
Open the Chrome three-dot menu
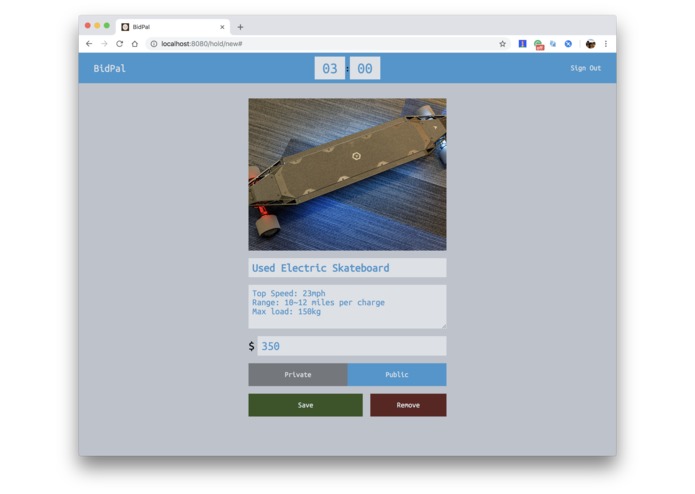click(605, 44)
